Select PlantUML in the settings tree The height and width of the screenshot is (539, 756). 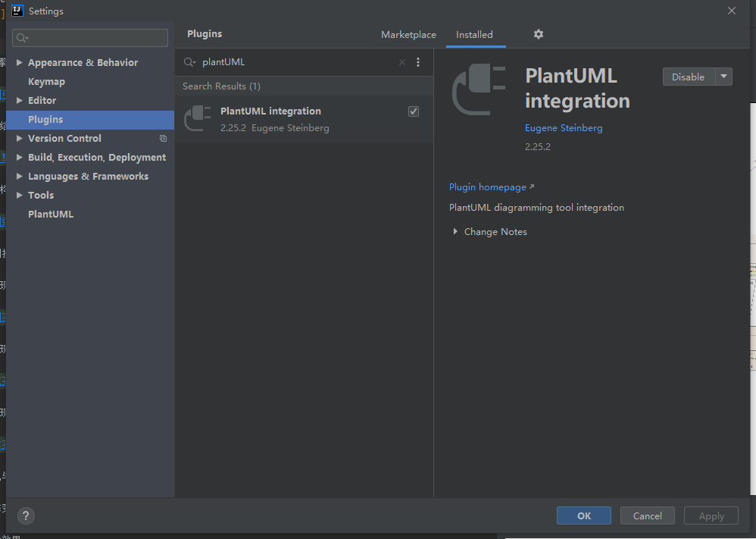pyautogui.click(x=51, y=215)
